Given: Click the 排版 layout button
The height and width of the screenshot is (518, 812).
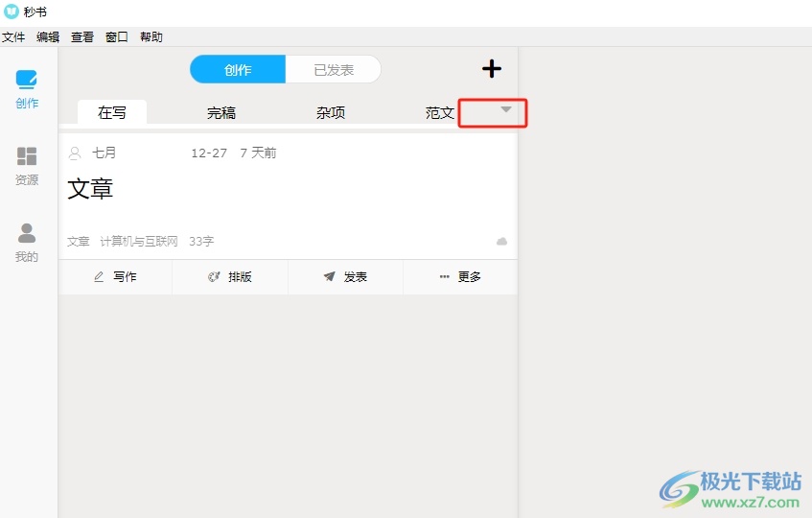Looking at the screenshot, I should click(230, 276).
